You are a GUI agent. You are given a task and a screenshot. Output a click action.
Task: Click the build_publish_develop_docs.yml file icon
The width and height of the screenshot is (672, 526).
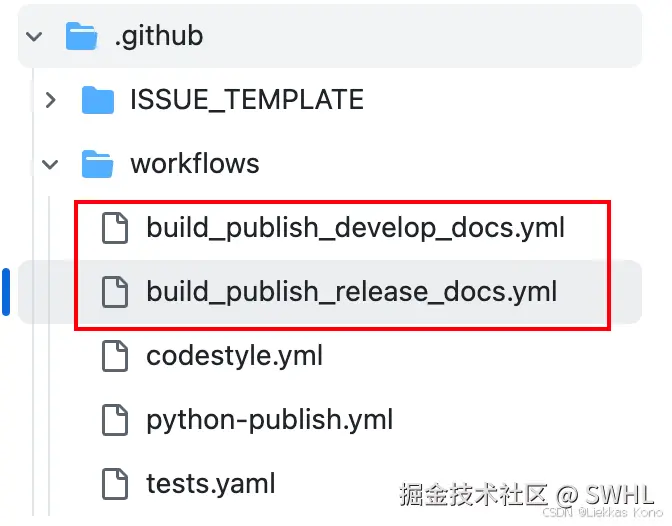pos(116,228)
